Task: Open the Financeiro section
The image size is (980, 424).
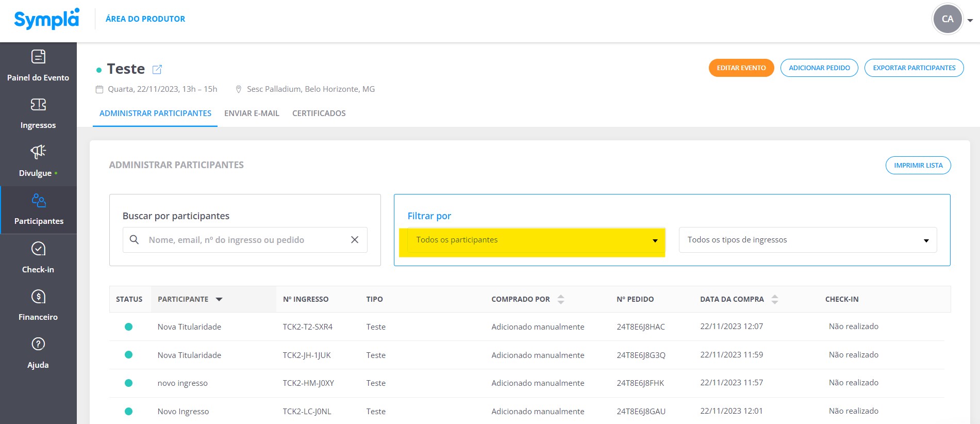Action: (38, 305)
